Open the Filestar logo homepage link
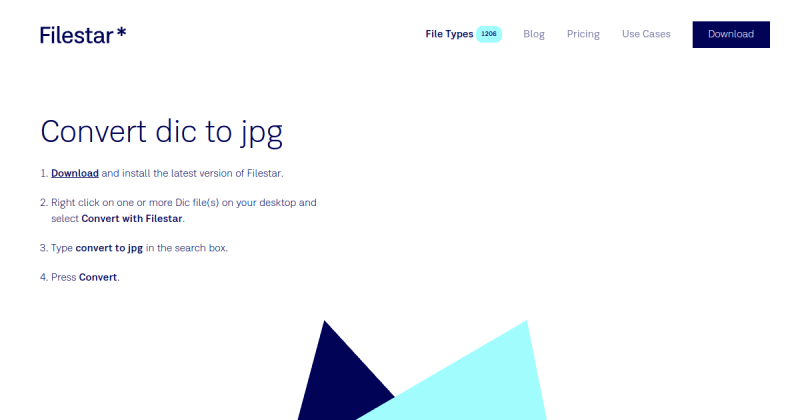The image size is (800, 420). pos(83,35)
